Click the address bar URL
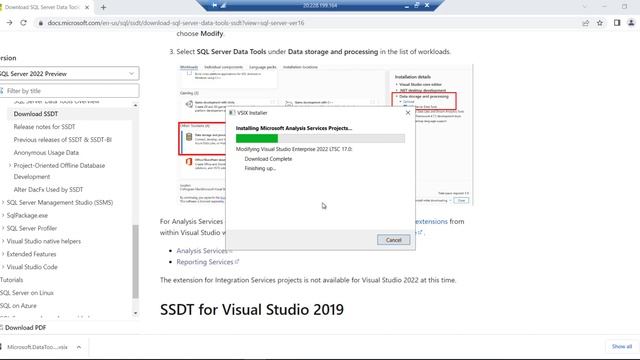 (176, 23)
